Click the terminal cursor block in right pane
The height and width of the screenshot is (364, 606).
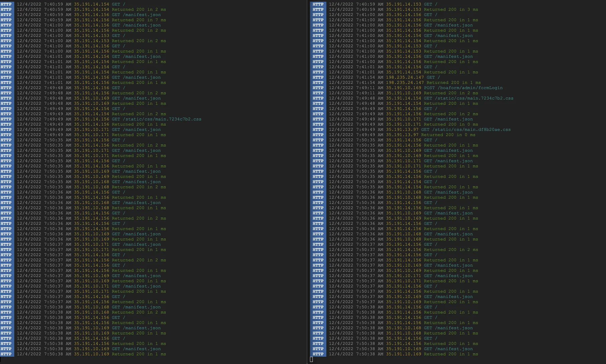tap(311, 359)
